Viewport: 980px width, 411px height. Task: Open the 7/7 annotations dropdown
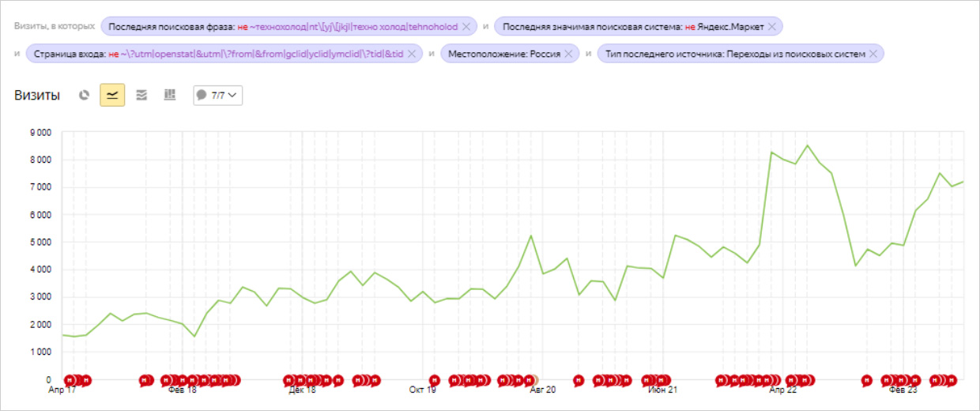click(x=218, y=96)
